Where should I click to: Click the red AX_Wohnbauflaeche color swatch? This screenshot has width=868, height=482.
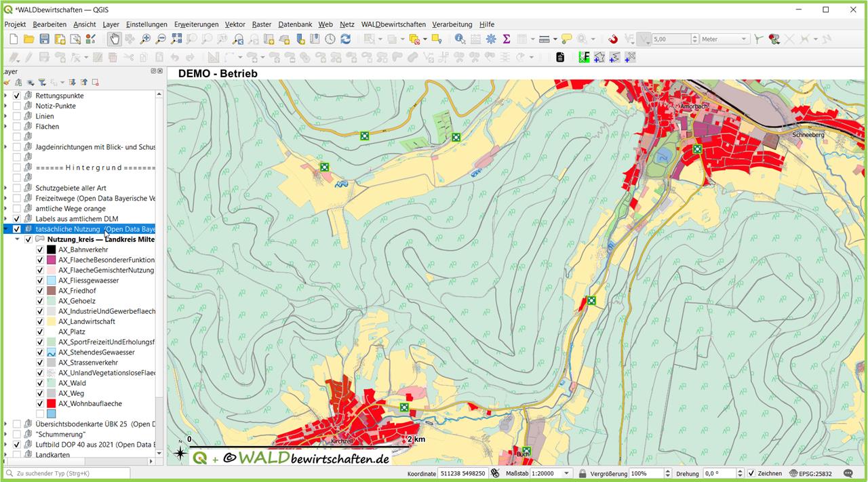click(51, 403)
